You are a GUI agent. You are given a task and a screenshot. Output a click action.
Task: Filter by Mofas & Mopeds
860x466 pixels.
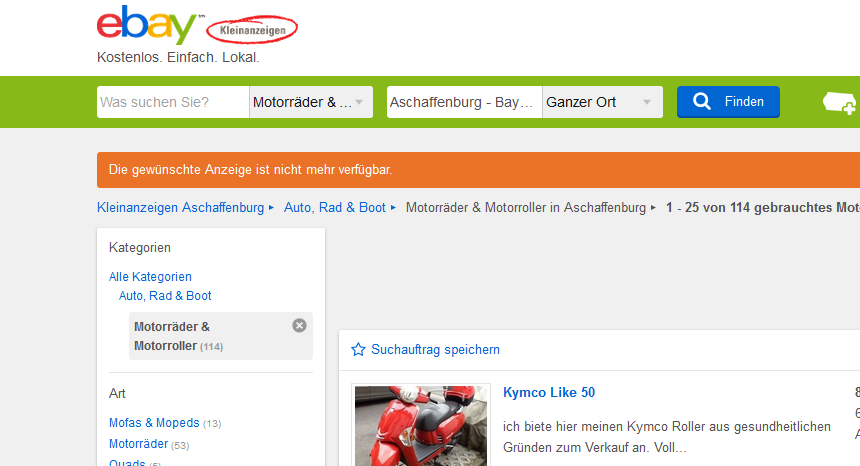click(154, 423)
